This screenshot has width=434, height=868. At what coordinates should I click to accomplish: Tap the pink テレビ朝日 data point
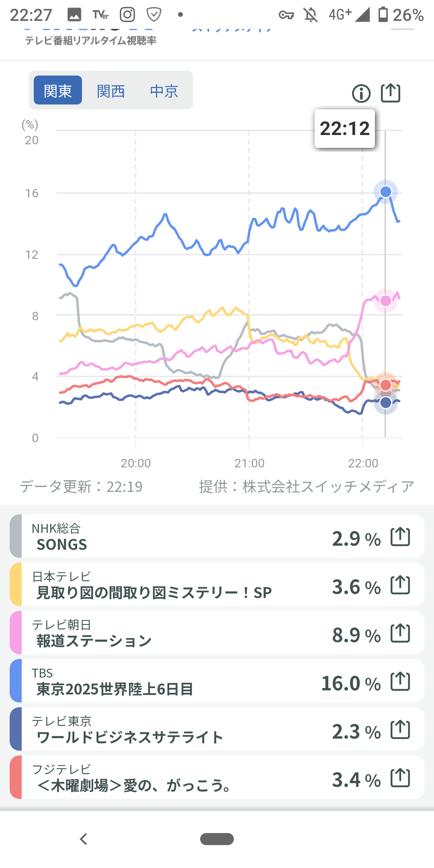click(x=386, y=301)
